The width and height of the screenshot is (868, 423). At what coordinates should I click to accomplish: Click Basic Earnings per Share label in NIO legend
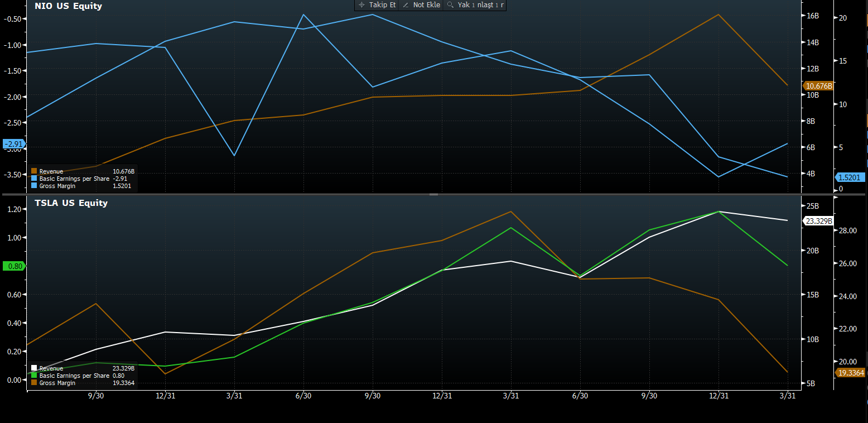pos(74,179)
